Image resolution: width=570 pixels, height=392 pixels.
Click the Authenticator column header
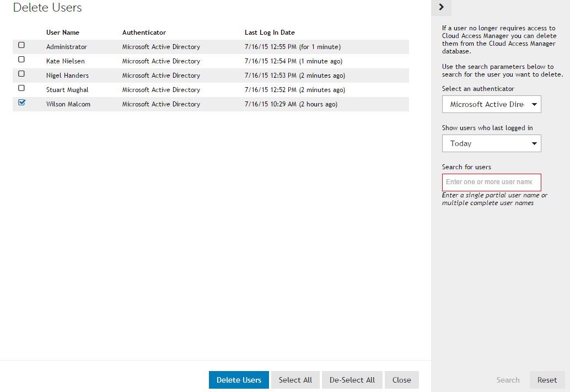(144, 33)
